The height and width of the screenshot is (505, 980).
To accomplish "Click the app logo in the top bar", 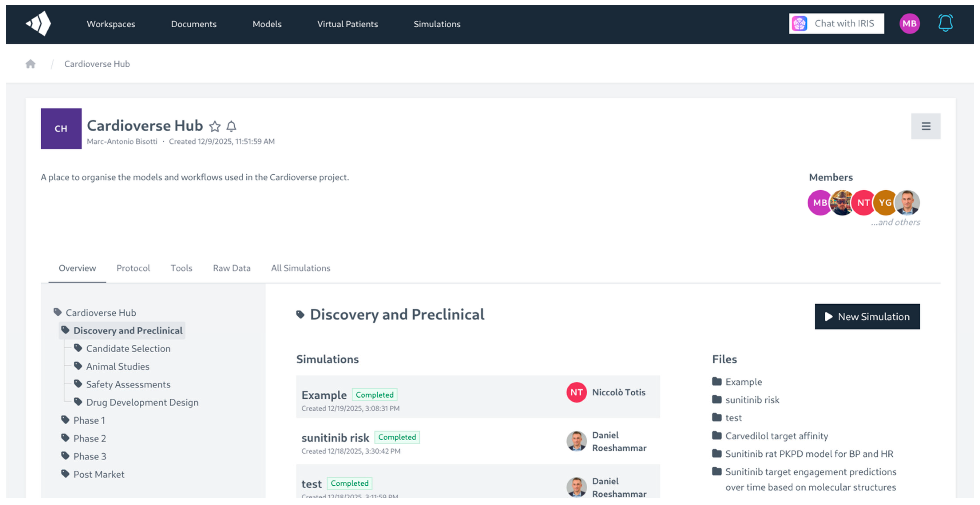I will pos(39,24).
